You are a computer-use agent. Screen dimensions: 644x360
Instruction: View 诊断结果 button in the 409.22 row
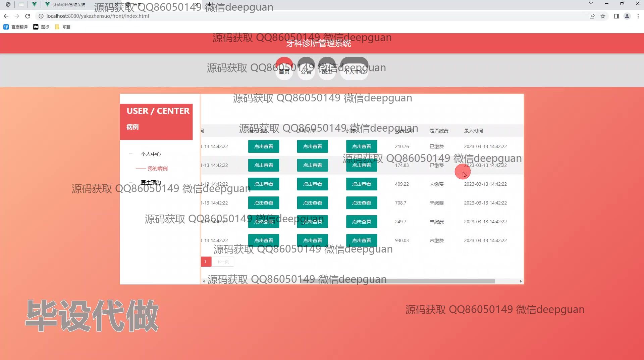click(x=313, y=184)
